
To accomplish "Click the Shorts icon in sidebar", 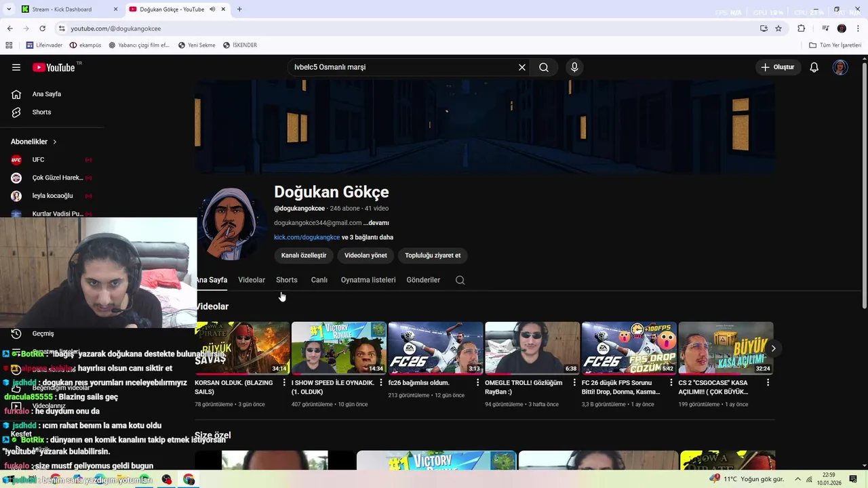I will pos(16,112).
